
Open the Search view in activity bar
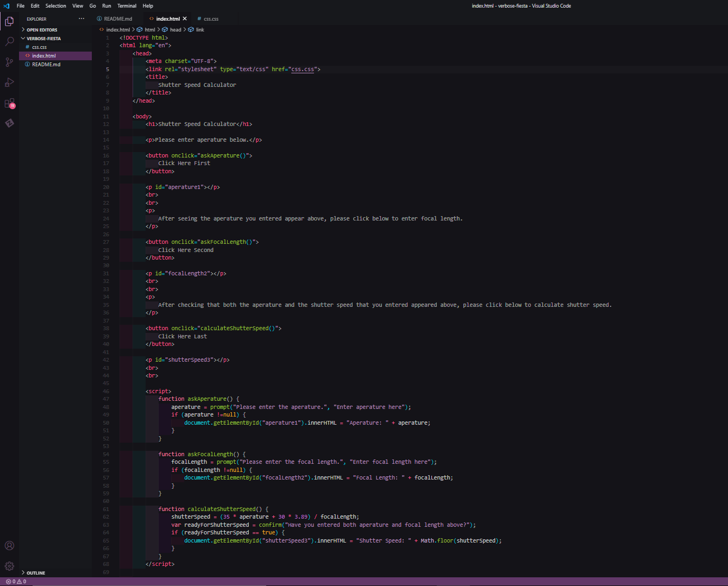(9, 41)
